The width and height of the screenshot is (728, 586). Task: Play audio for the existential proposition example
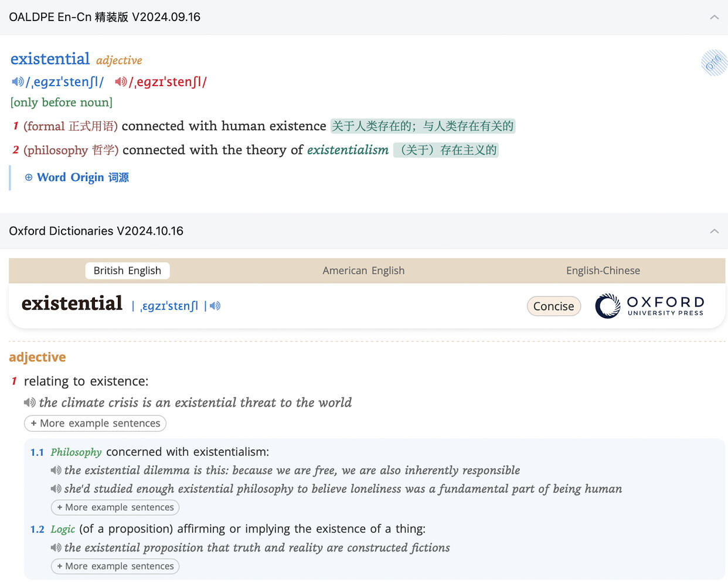pos(55,547)
